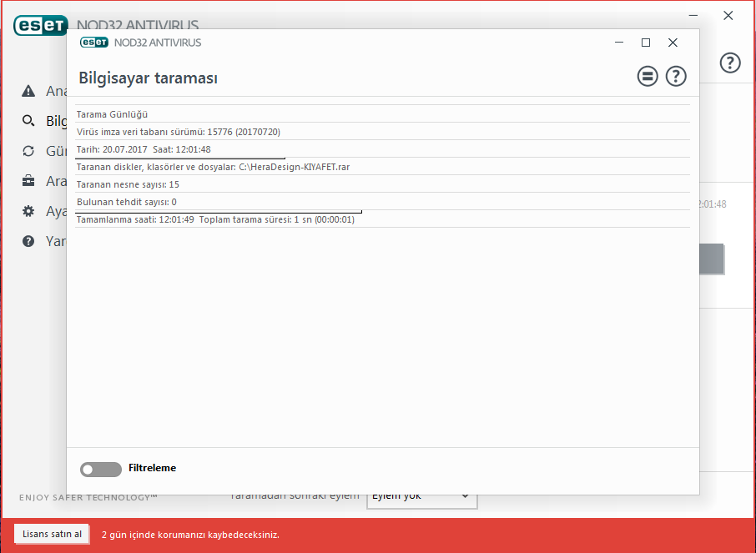The height and width of the screenshot is (553, 756).
Task: Select the Bulunan tehdit sayısı: 0 row
Action: tap(382, 202)
